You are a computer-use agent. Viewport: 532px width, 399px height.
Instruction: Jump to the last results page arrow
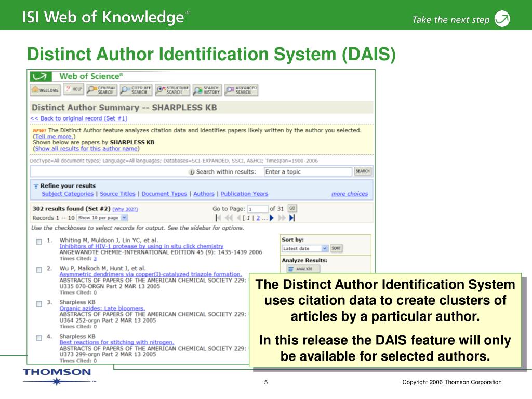pos(292,218)
